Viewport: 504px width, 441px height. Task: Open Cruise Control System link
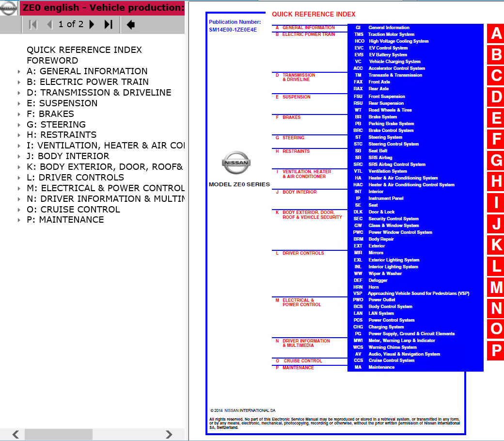391,360
